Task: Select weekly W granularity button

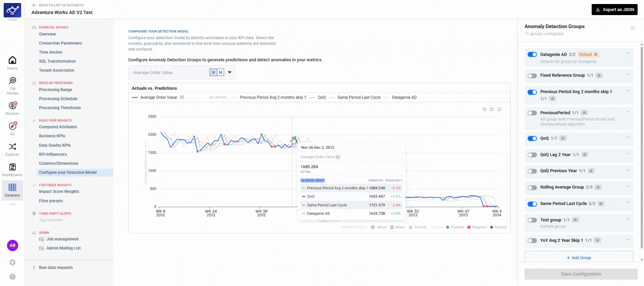Action: (213, 72)
